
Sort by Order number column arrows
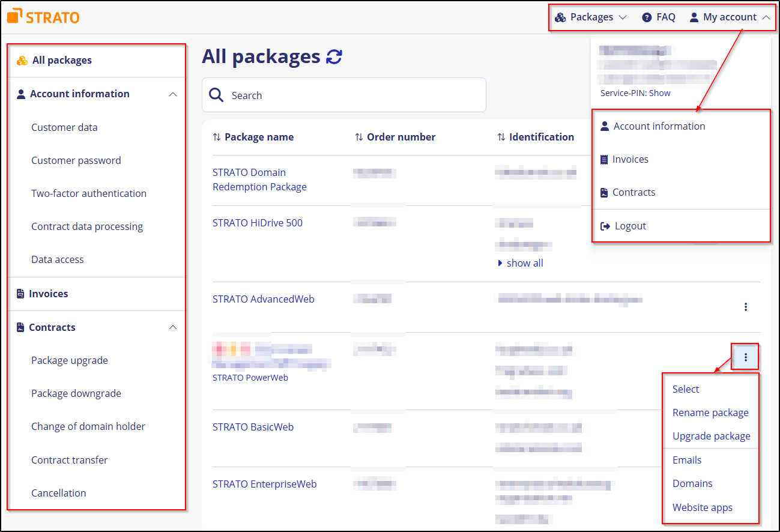pyautogui.click(x=359, y=138)
